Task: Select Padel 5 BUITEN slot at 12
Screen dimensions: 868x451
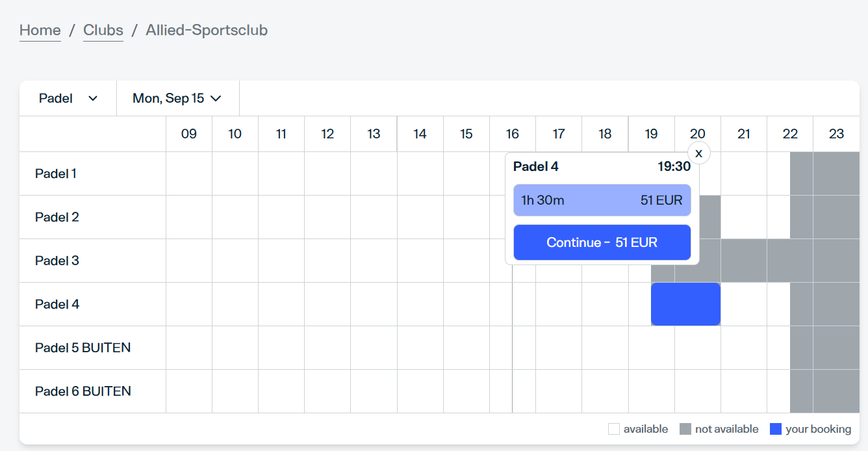Action: click(327, 348)
